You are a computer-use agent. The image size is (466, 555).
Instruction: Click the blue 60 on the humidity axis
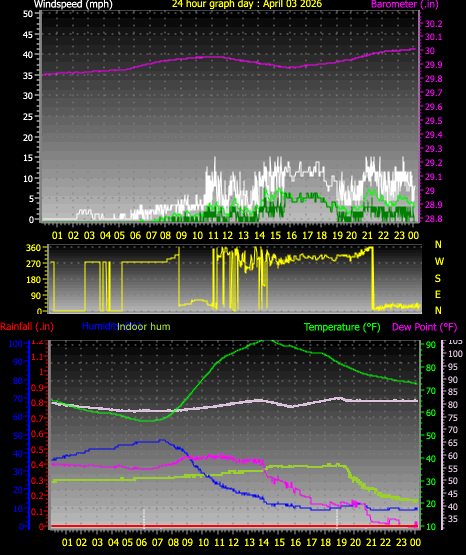coord(18,417)
